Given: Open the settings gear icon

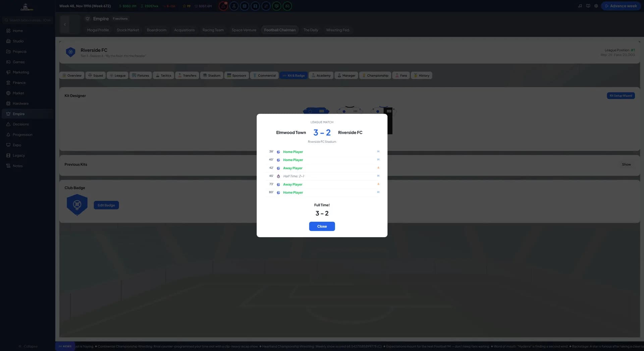Looking at the screenshot, I should tap(596, 6).
